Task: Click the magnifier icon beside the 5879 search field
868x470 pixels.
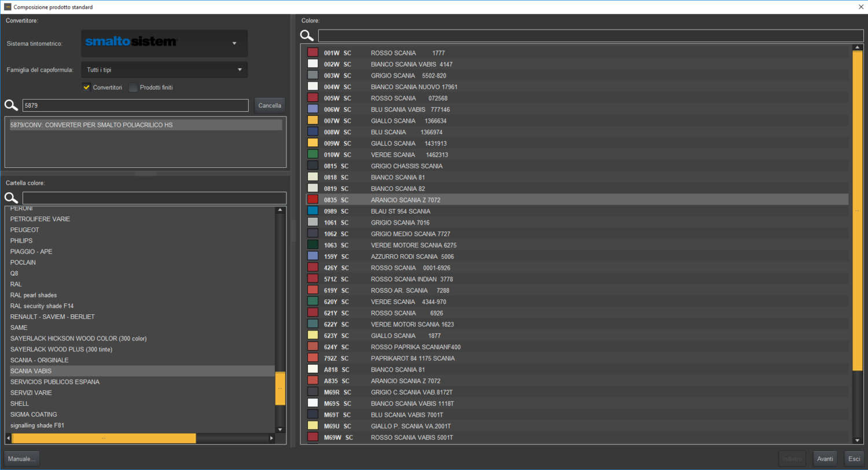Action: click(x=12, y=105)
